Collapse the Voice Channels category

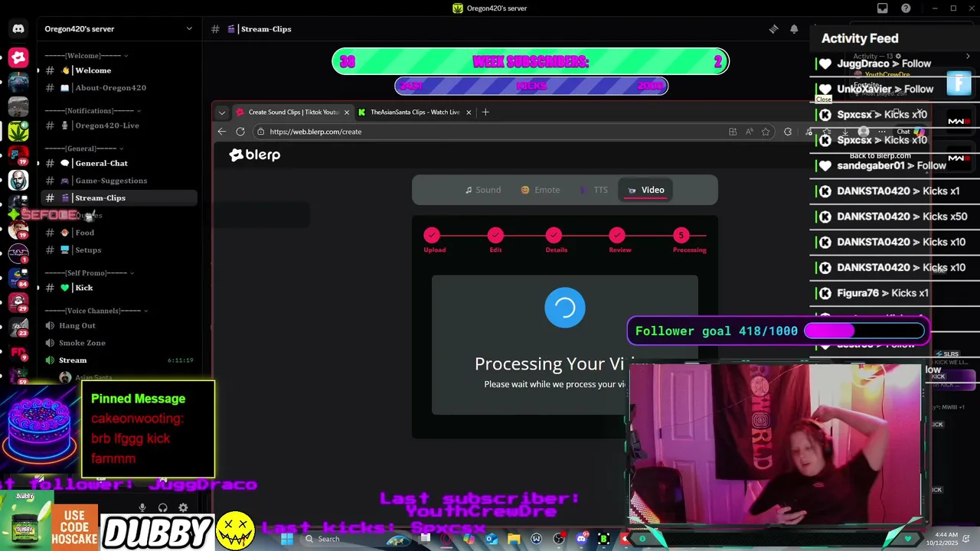[x=96, y=311]
